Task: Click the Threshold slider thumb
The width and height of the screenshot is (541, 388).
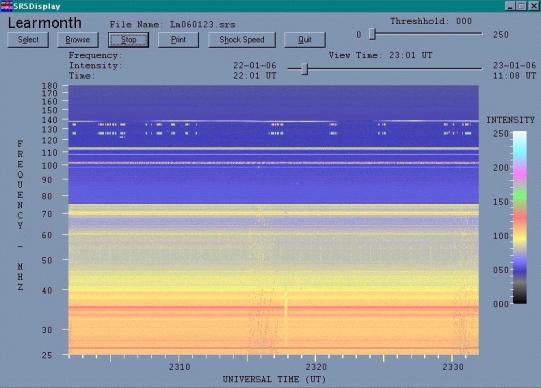Action: point(372,34)
